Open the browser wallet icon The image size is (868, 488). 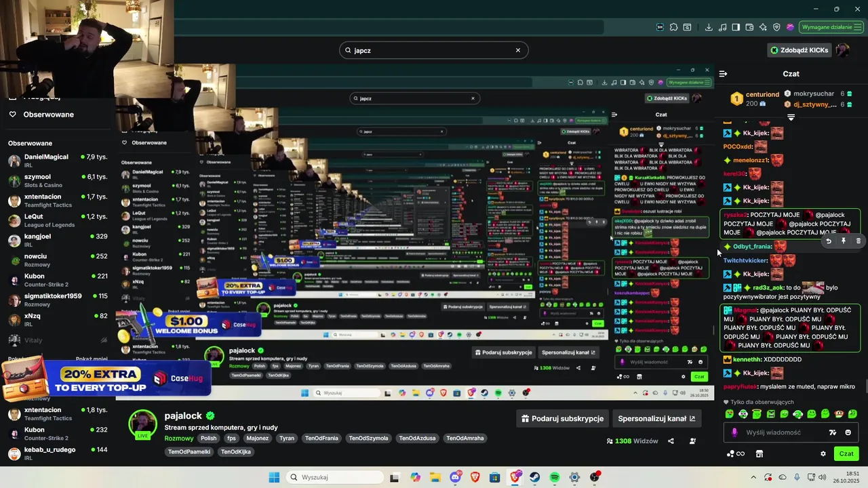point(749,27)
